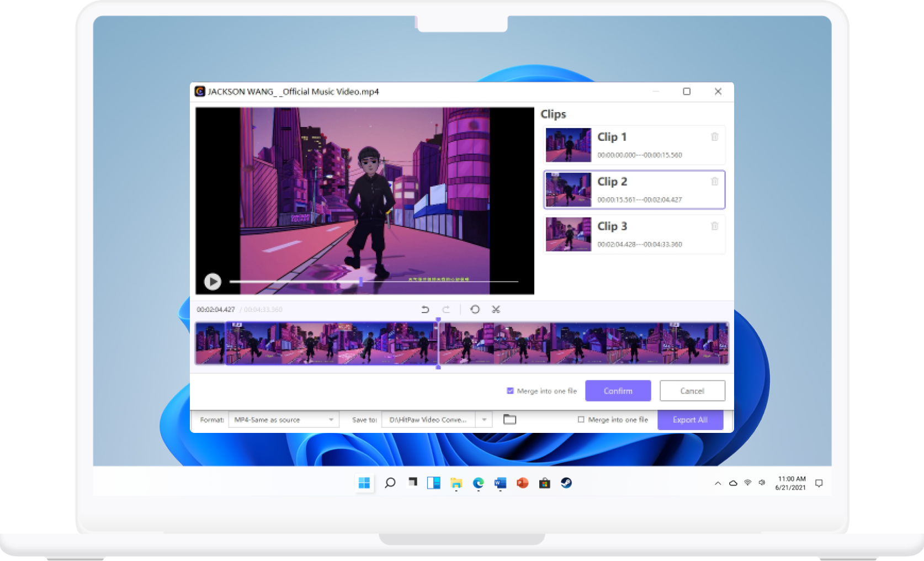Open notification center icon
This screenshot has width=924, height=561.
pos(819,483)
